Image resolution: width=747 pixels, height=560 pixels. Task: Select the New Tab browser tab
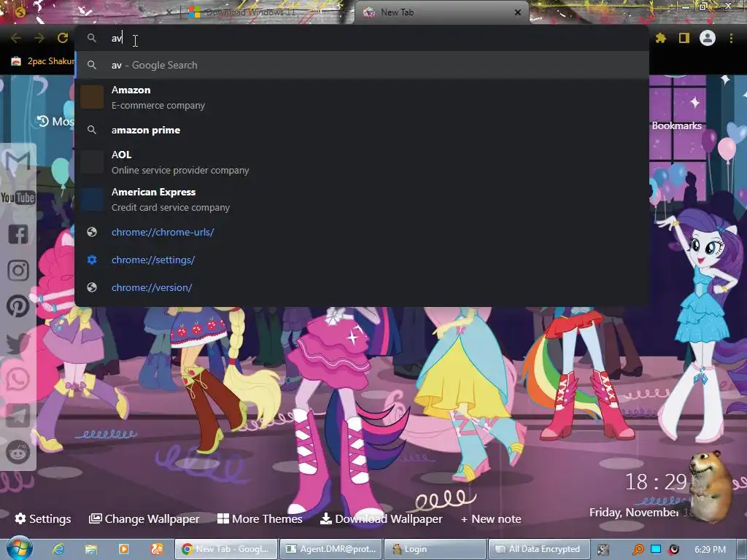pyautogui.click(x=441, y=12)
